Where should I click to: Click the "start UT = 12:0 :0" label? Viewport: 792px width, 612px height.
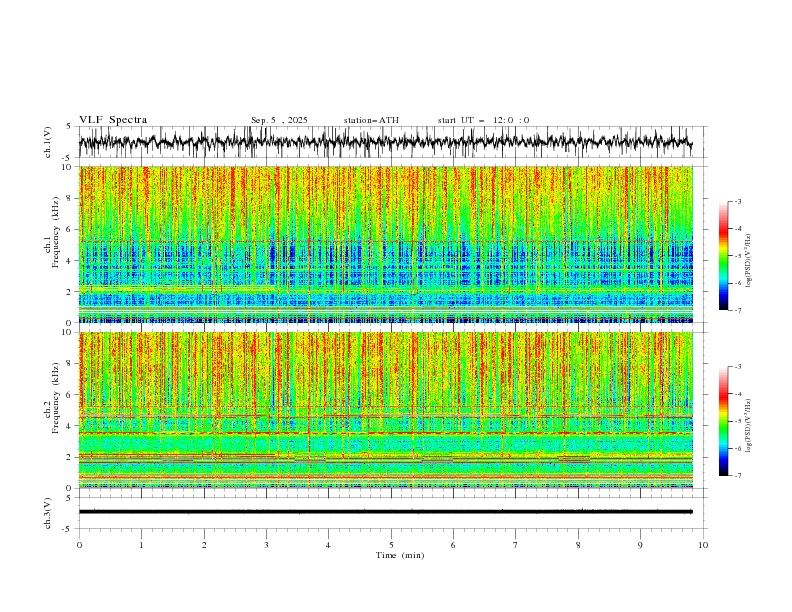point(483,120)
